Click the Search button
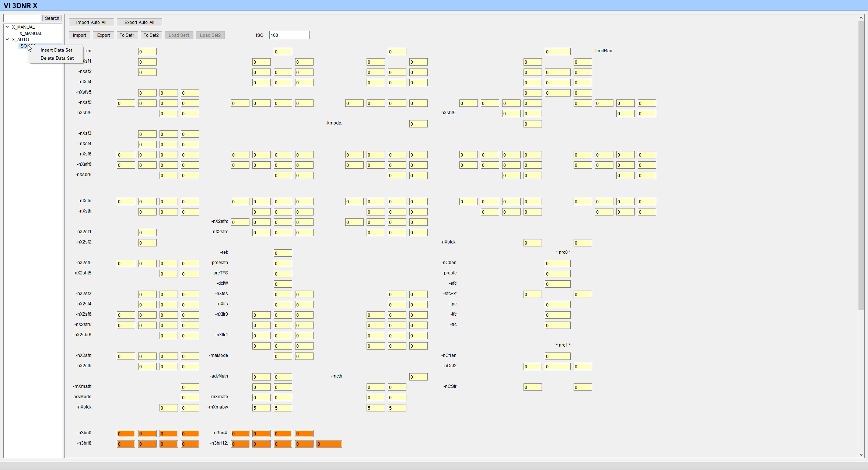Screen dimensions: 868x470 tap(52, 18)
